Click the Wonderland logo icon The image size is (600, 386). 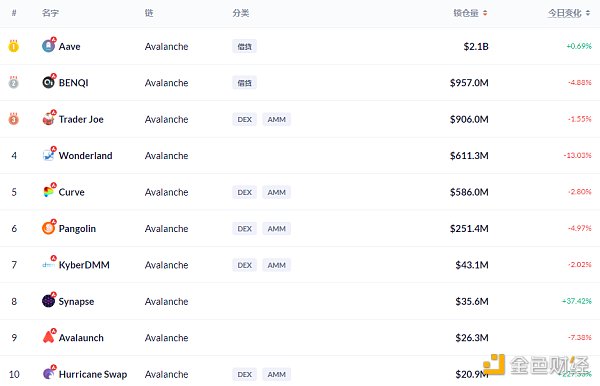pos(48,155)
